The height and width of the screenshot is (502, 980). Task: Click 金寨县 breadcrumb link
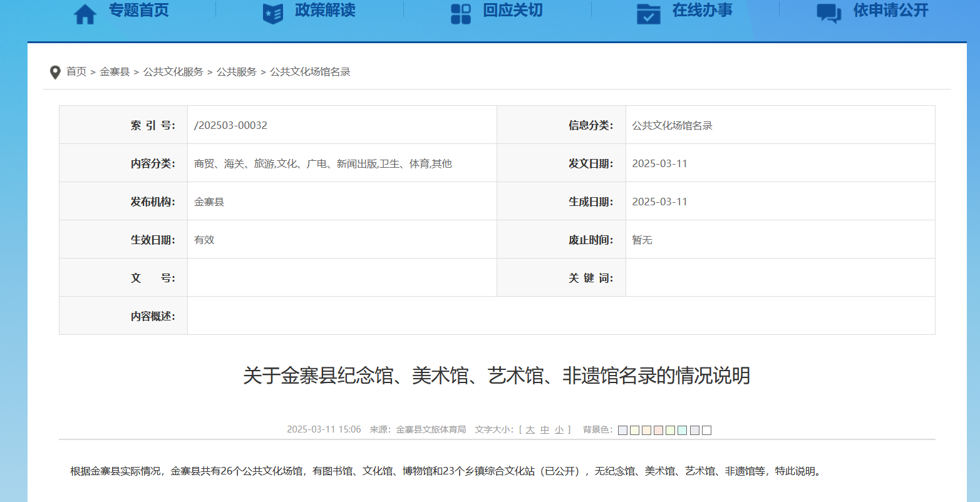click(115, 72)
